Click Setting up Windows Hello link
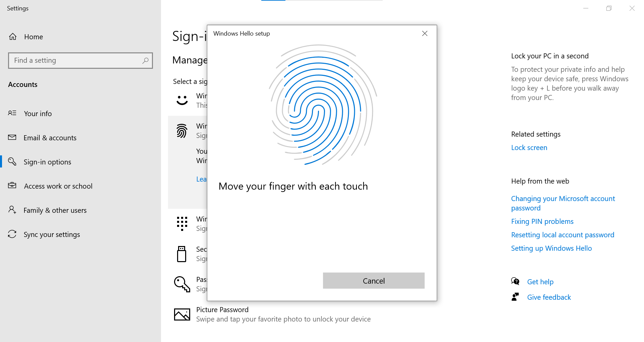Screen dimensions: 644x342 551,248
